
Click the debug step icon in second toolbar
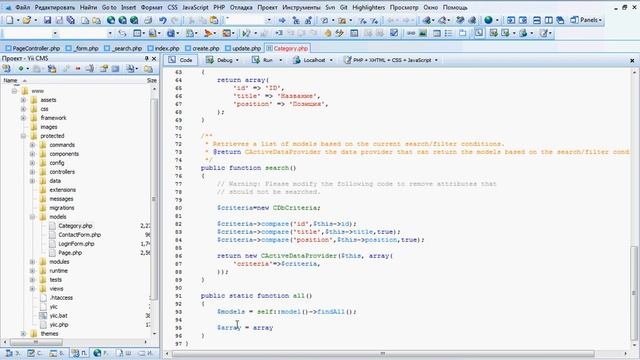(x=246, y=33)
